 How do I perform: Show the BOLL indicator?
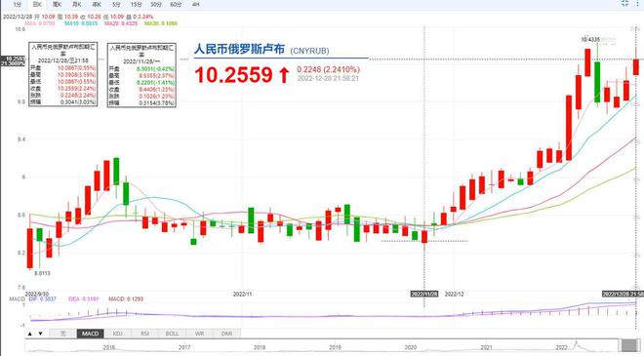(x=172, y=334)
